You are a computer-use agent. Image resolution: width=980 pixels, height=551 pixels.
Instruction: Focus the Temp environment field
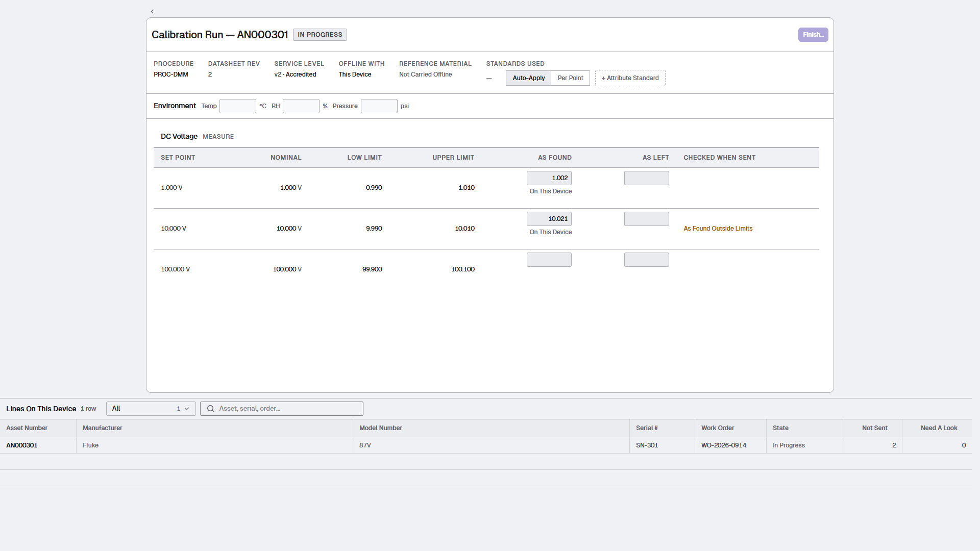click(238, 106)
